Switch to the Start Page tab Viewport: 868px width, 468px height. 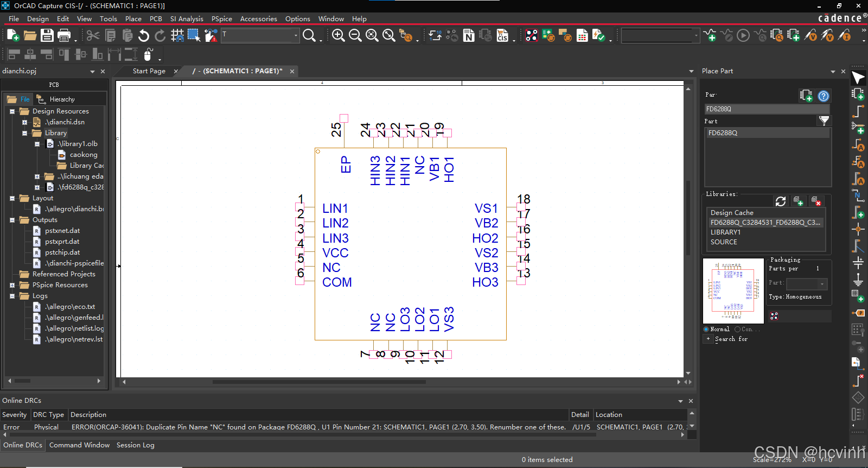(149, 71)
